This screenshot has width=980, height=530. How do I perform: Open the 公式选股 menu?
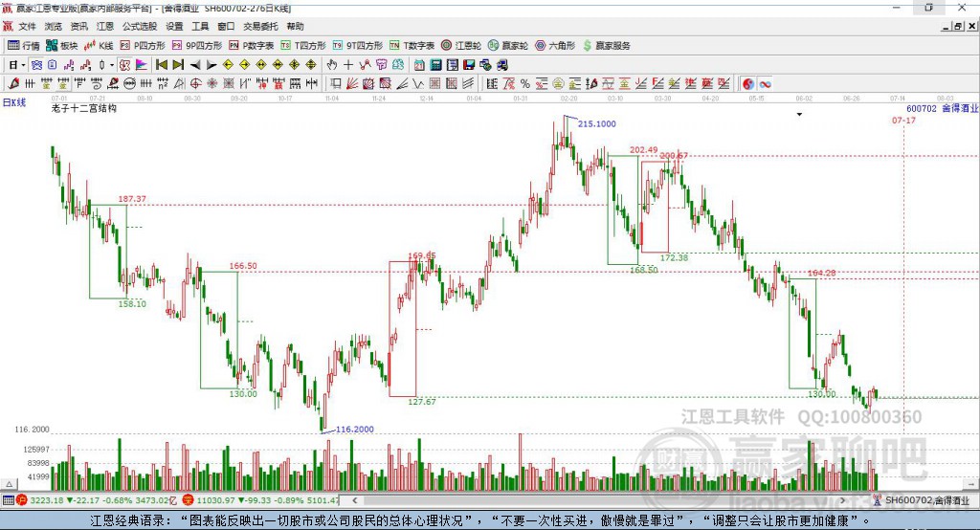coord(140,26)
